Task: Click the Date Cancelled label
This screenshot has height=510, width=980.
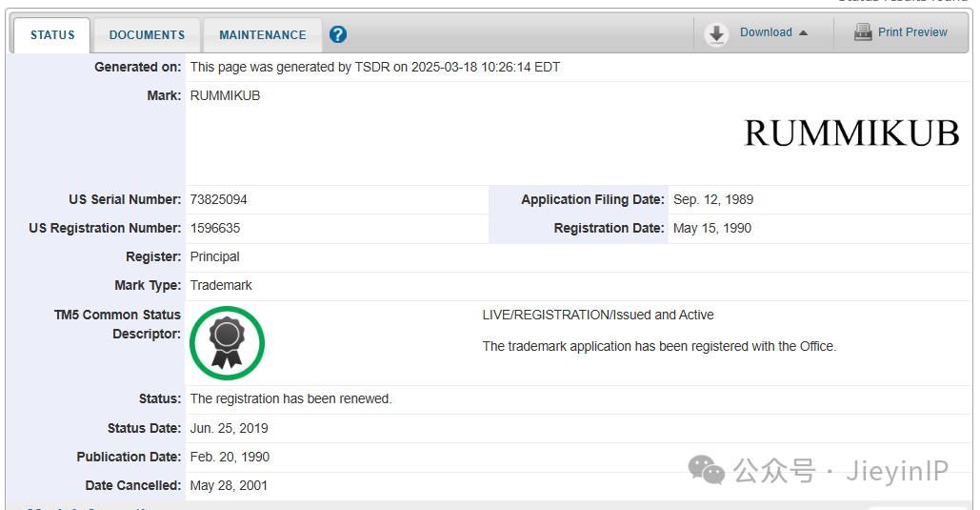Action: (133, 485)
